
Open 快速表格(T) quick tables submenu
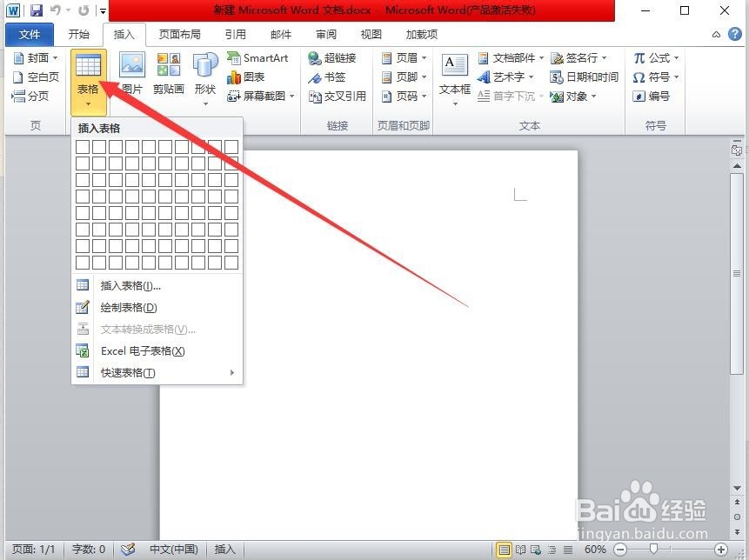[x=157, y=372]
